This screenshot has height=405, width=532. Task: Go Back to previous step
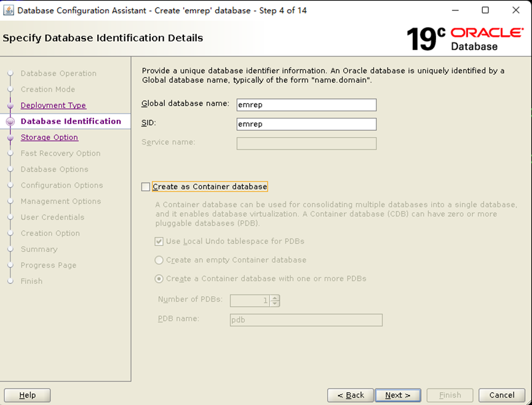pyautogui.click(x=351, y=395)
